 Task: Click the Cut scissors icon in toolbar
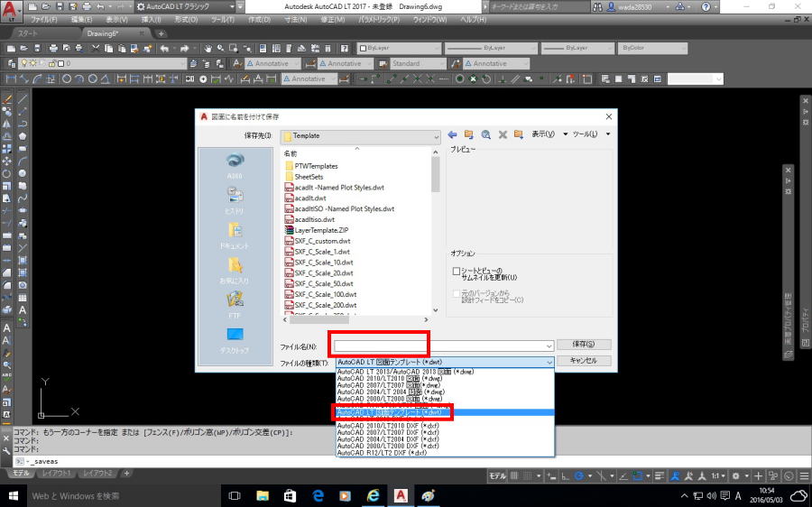click(96, 48)
